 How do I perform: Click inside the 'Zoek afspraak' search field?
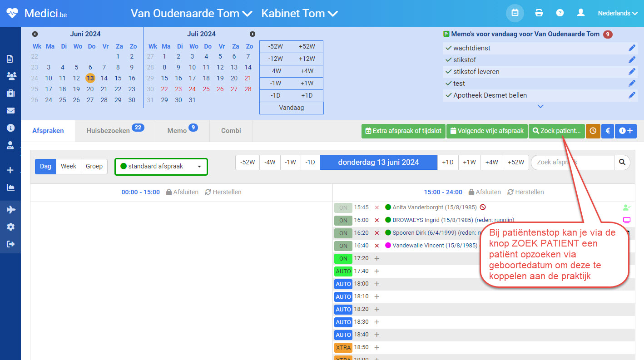(x=573, y=162)
